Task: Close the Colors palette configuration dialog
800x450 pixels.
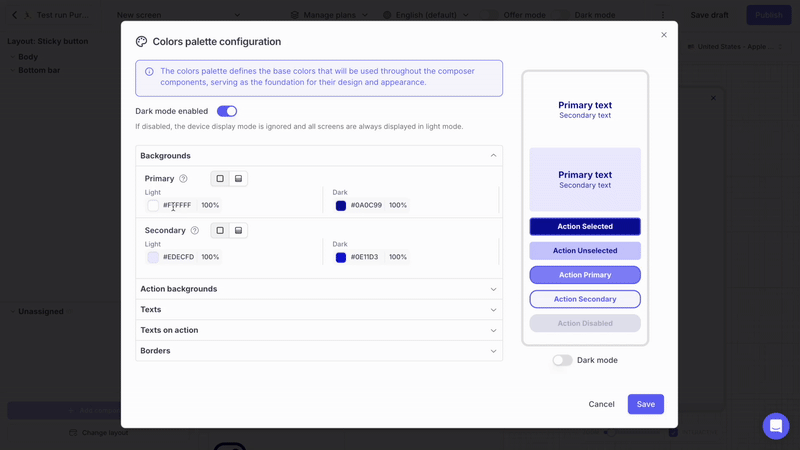Action: 664,35
